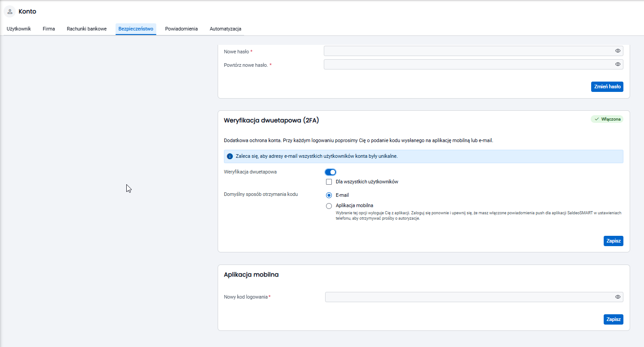Show password in Nowe hasło field

(x=618, y=51)
